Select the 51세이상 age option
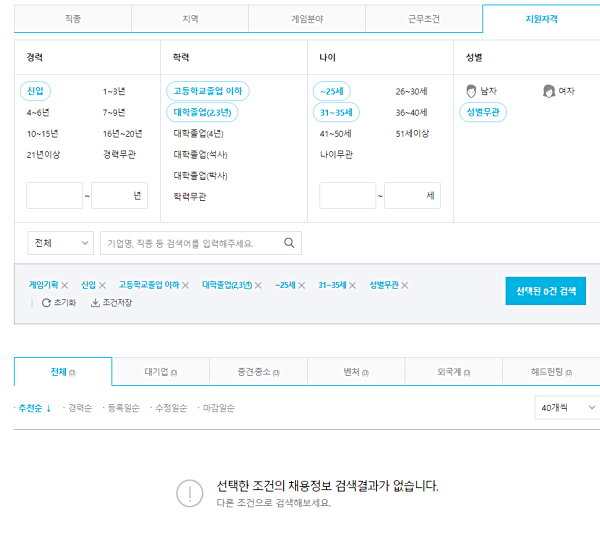The height and width of the screenshot is (535, 600). 412,134
